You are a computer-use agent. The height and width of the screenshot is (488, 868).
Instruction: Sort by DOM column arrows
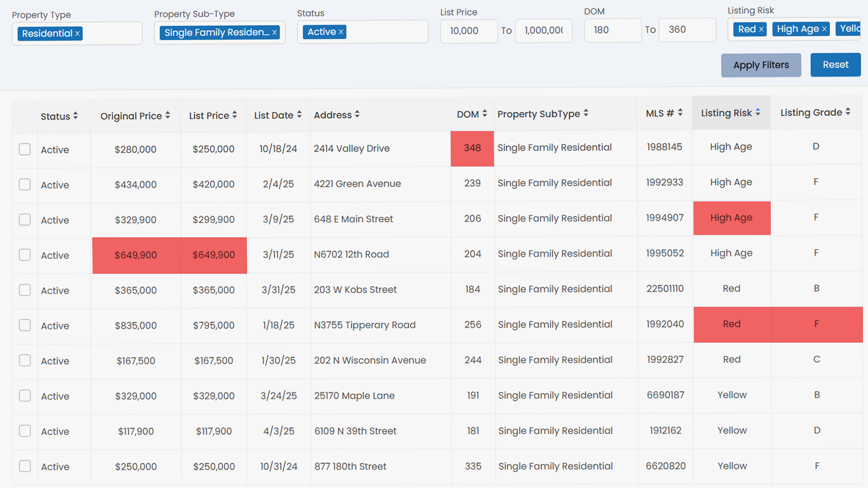coord(485,113)
